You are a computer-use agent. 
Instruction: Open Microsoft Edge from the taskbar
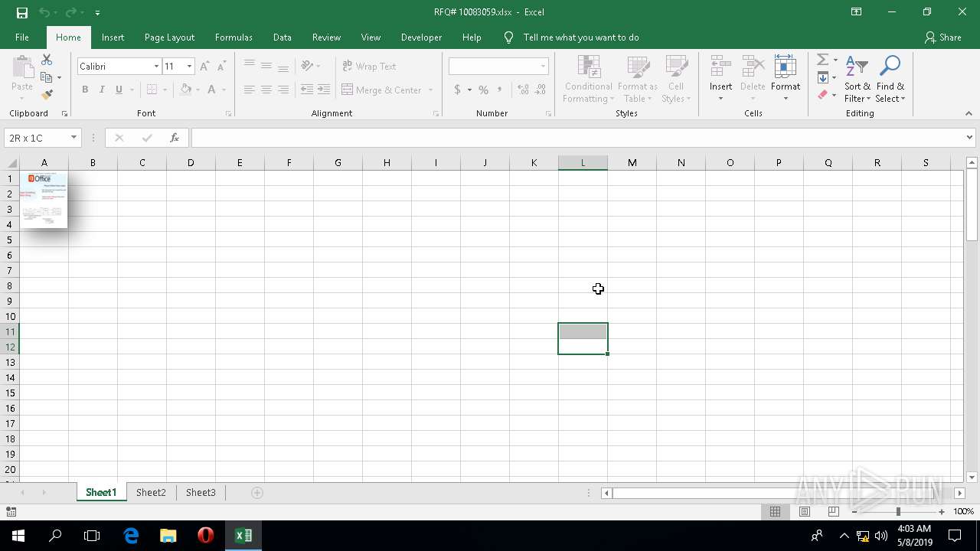click(131, 536)
